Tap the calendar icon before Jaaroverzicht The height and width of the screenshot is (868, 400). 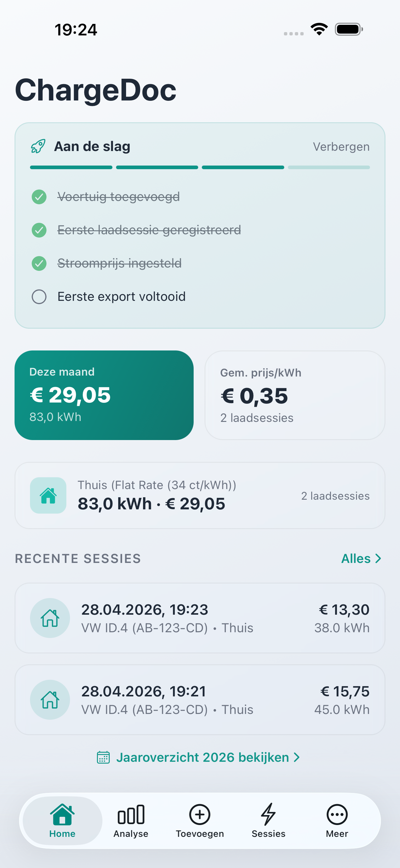point(103,757)
